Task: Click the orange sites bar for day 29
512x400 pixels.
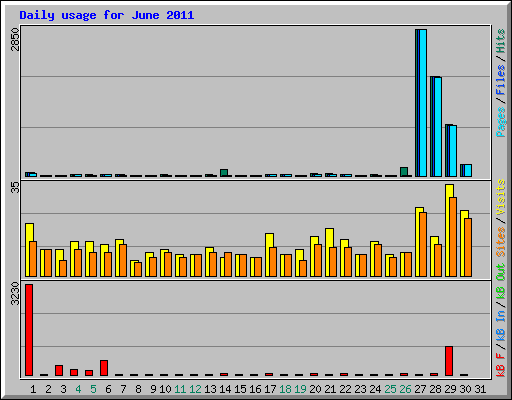Action: pyautogui.click(x=453, y=237)
